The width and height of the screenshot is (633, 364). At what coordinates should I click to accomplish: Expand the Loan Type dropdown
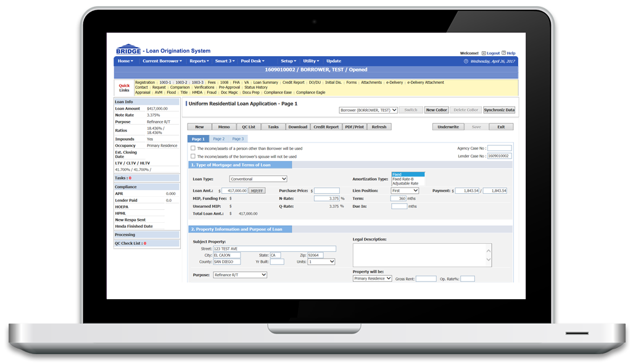click(x=258, y=179)
